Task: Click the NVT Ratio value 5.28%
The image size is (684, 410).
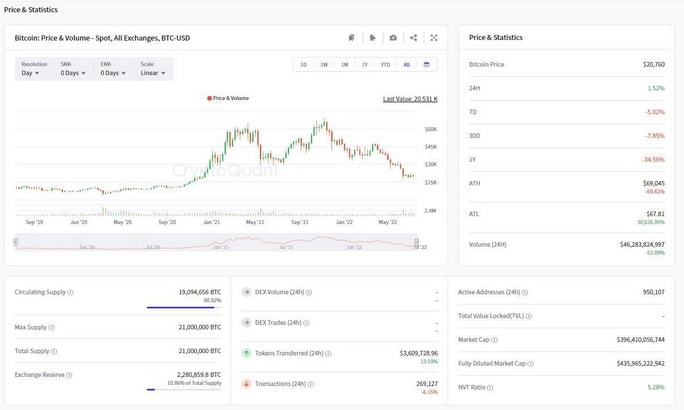Action: (656, 387)
